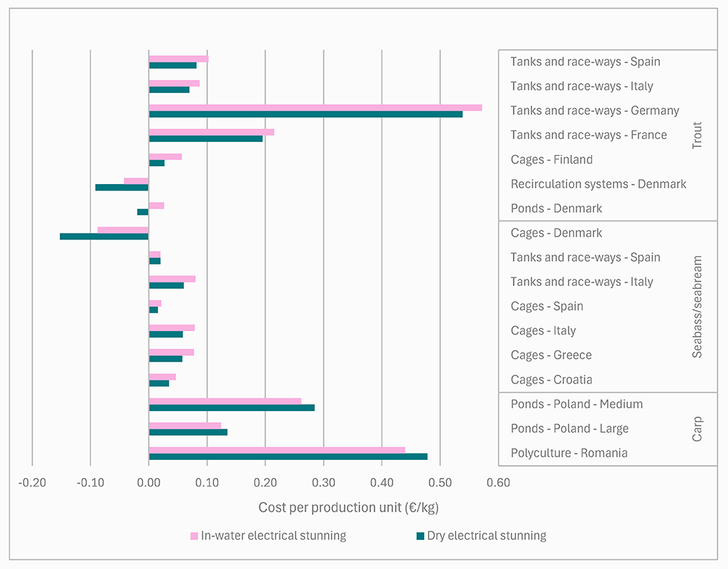
Task: Select the 'In-water electrical stunning' legend label
Action: (273, 536)
